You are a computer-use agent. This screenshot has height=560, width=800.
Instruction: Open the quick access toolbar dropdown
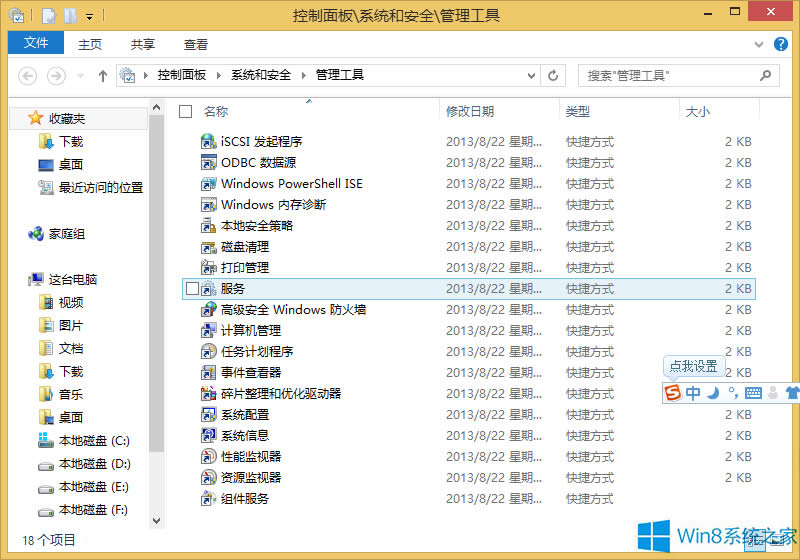click(89, 16)
